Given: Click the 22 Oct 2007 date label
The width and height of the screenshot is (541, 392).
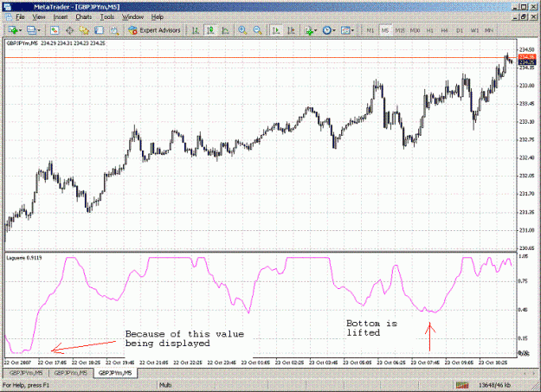Looking at the screenshot, I should (x=17, y=363).
